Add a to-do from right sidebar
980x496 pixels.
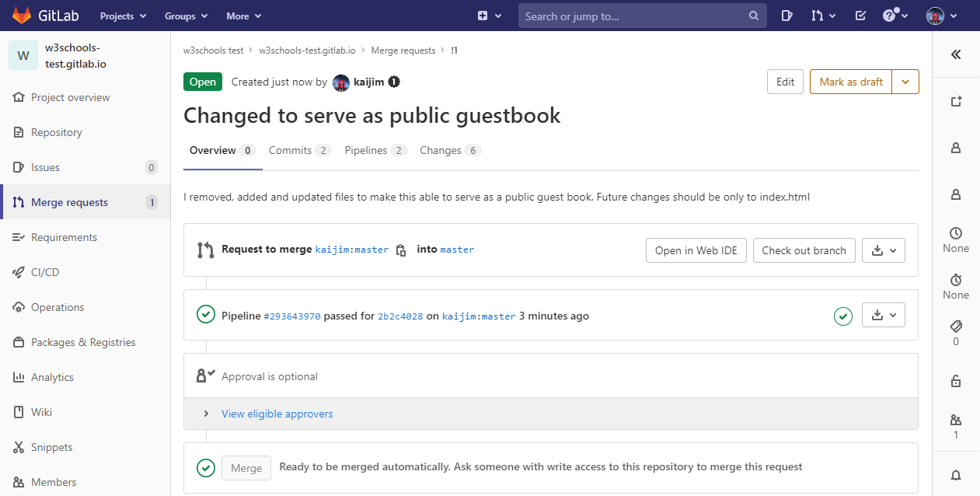coord(955,101)
